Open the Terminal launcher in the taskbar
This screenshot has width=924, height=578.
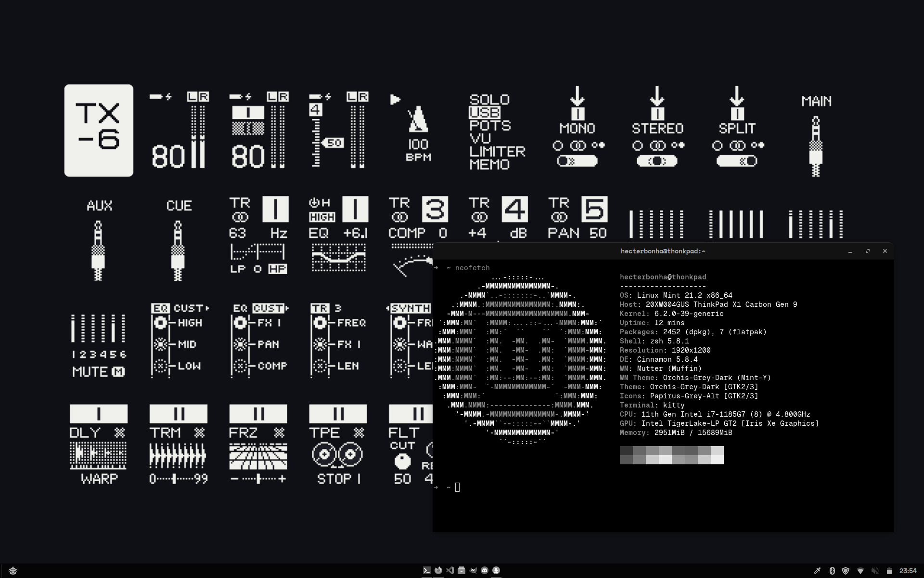pyautogui.click(x=427, y=570)
